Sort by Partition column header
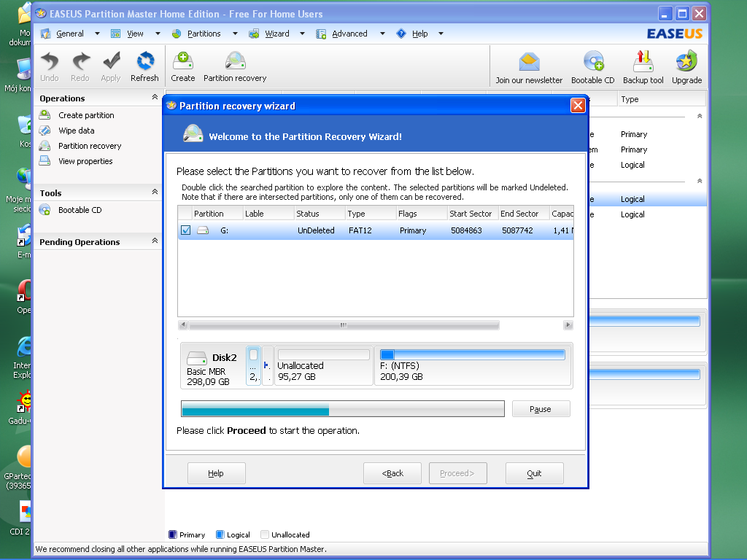747x560 pixels. tap(217, 214)
